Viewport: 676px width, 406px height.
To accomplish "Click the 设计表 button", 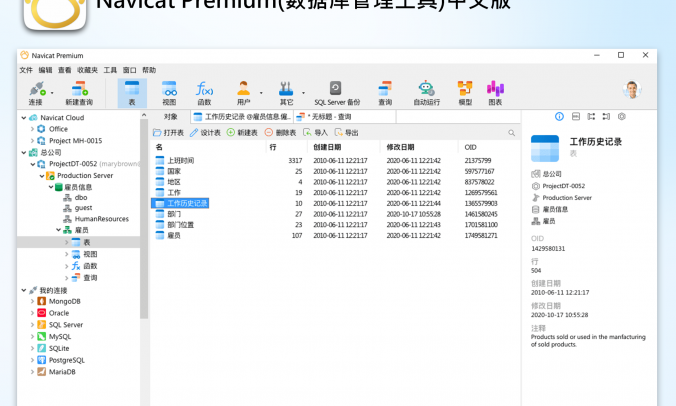I will tap(206, 133).
